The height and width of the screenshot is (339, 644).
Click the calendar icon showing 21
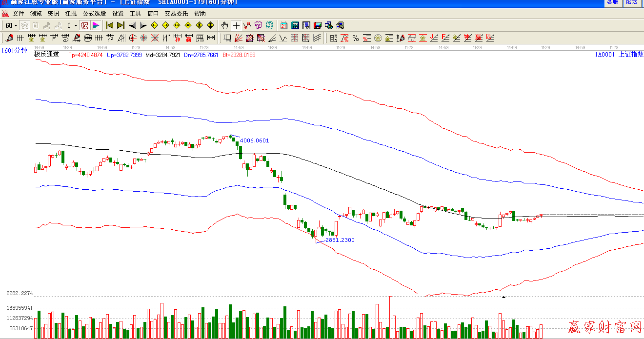(284, 25)
